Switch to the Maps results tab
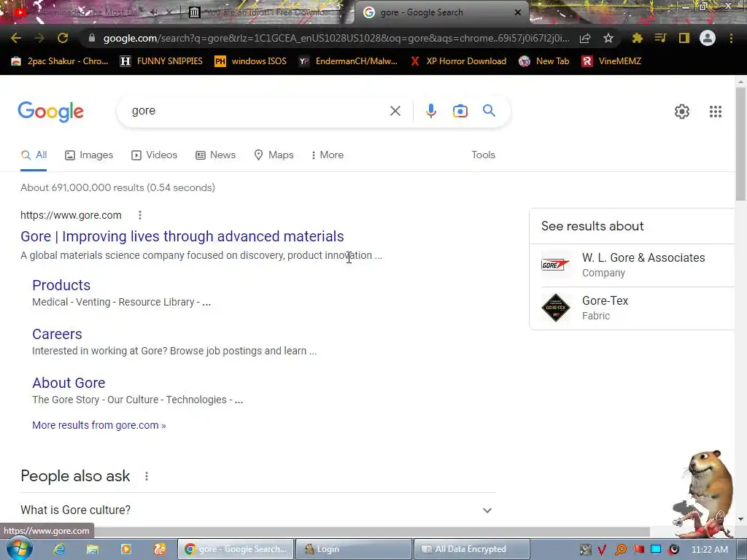The width and height of the screenshot is (747, 560). (274, 155)
